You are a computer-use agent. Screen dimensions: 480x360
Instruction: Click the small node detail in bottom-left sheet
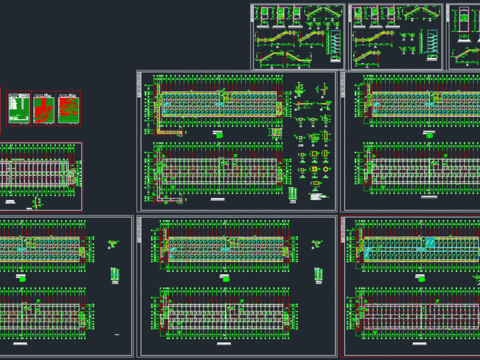(x=113, y=244)
